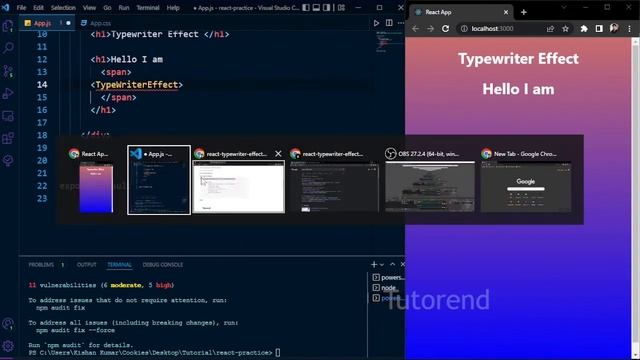640x360 pixels.
Task: Open the Run menu
Action: [124, 7]
